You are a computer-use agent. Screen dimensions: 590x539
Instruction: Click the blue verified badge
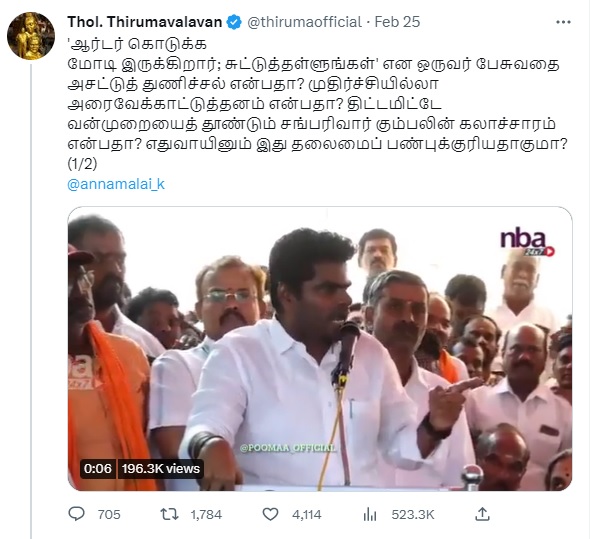coord(234,22)
